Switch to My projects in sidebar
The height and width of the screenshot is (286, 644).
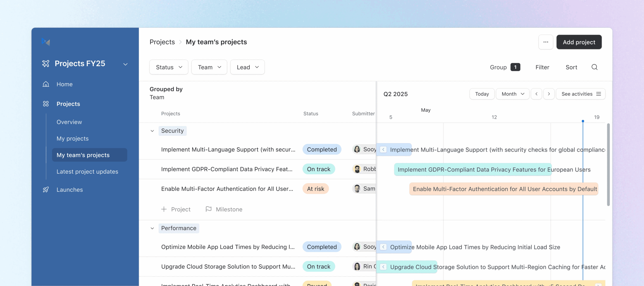[72, 138]
